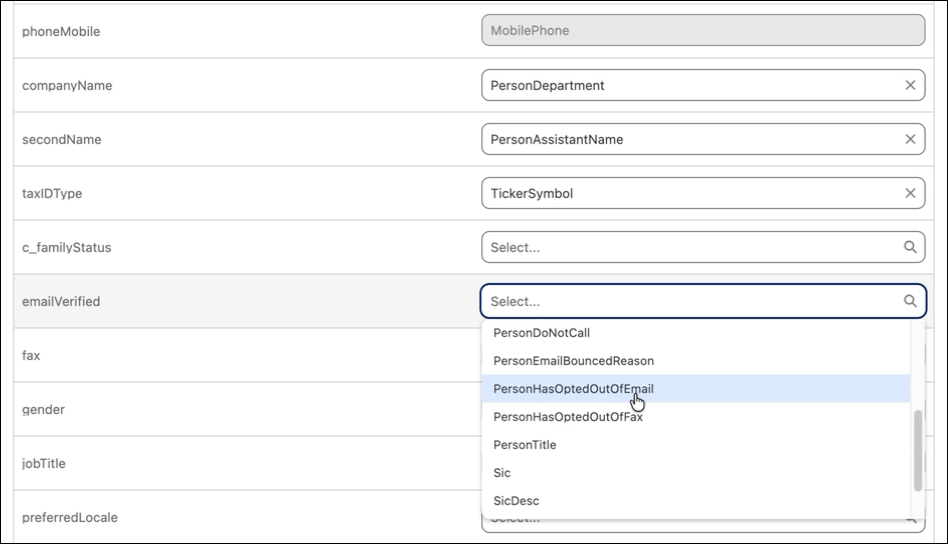Screen dimensions: 948x544
Task: Click the emailVerified Select combo box
Action: pos(703,301)
